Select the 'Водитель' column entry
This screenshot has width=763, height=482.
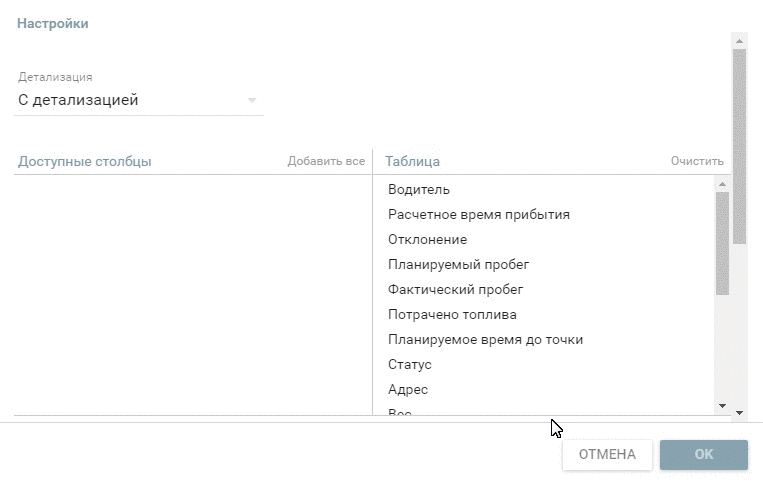click(x=419, y=189)
